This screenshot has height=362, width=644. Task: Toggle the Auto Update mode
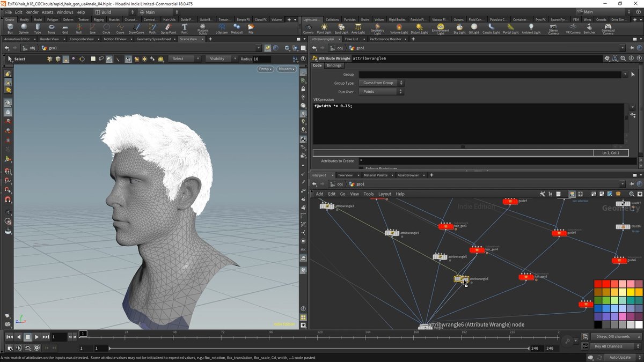(x=621, y=357)
